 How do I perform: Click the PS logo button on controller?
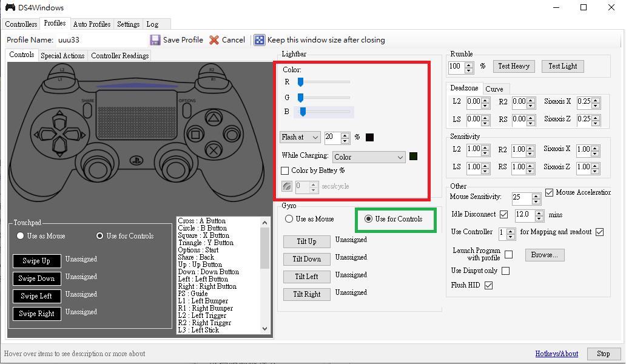[136, 161]
